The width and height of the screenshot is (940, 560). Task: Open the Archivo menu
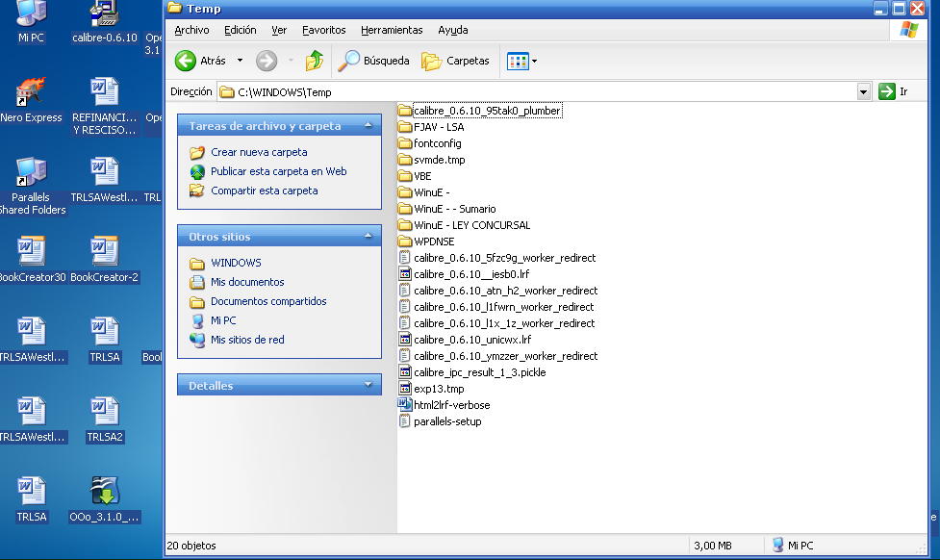click(x=191, y=30)
